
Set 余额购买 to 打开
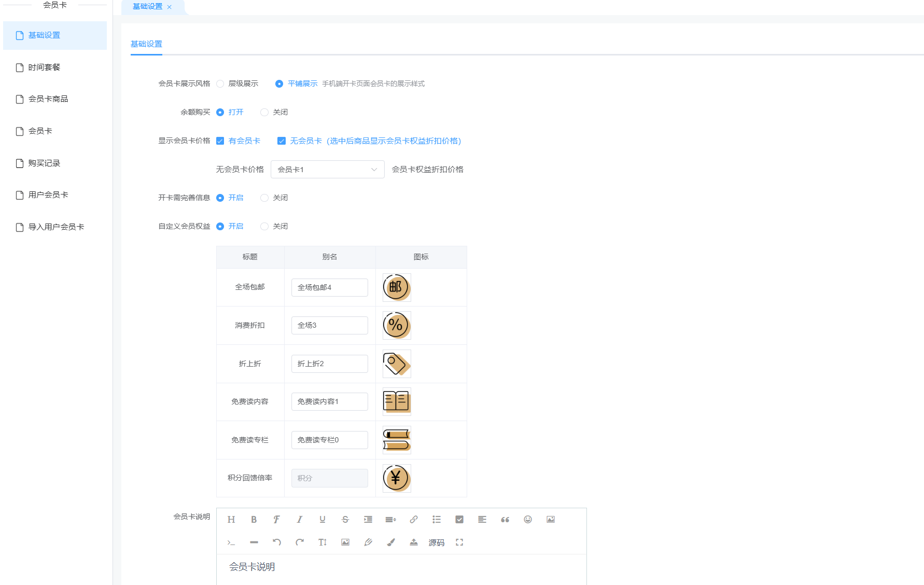pos(220,113)
